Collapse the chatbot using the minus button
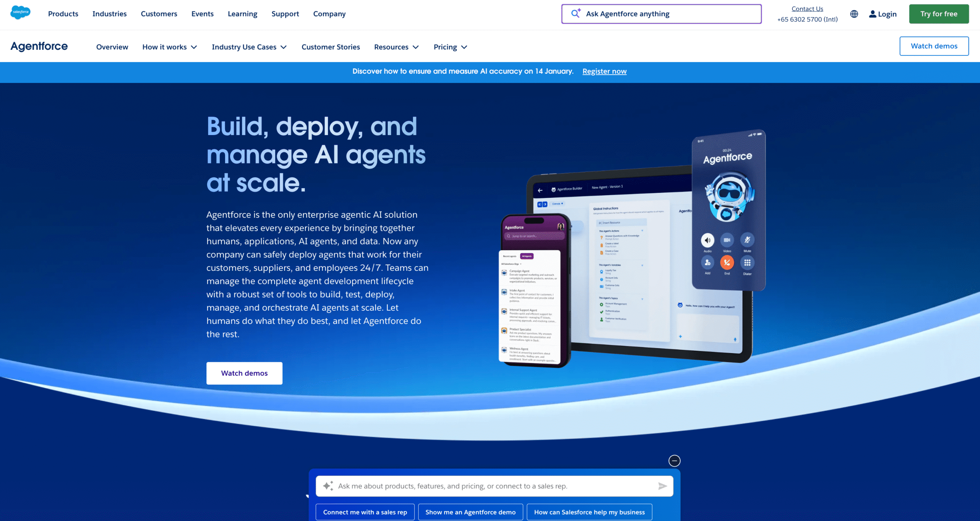This screenshot has width=980, height=521. [675, 461]
